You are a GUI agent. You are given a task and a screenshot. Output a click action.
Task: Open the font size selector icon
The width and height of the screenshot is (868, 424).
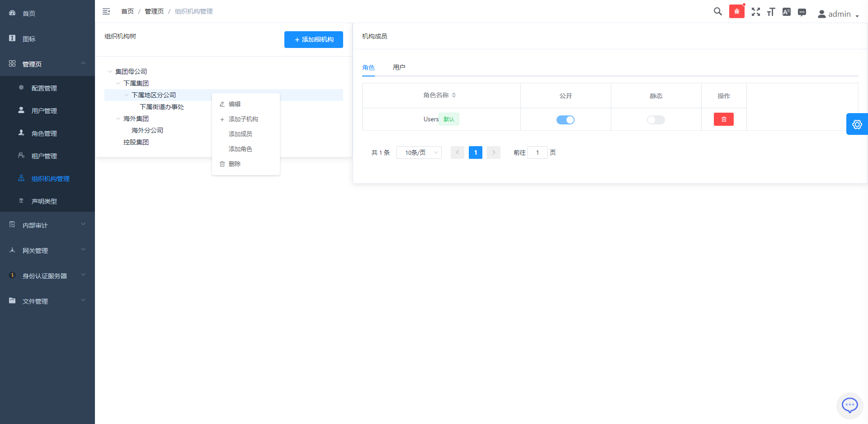771,12
